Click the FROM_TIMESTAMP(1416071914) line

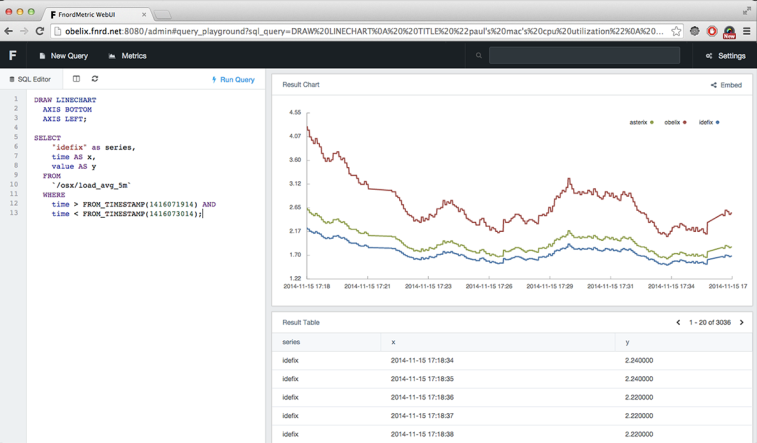click(x=134, y=205)
